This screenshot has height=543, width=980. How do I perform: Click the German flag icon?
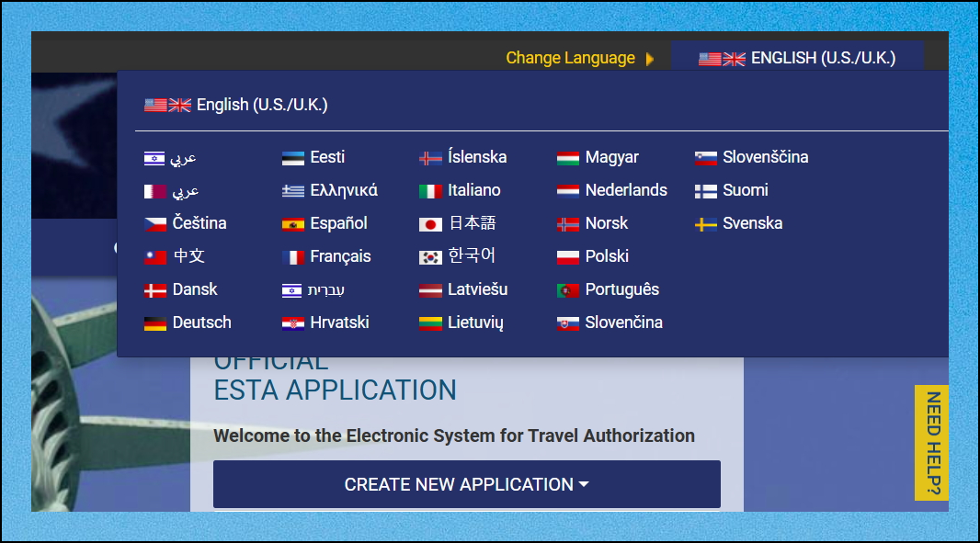(x=155, y=323)
